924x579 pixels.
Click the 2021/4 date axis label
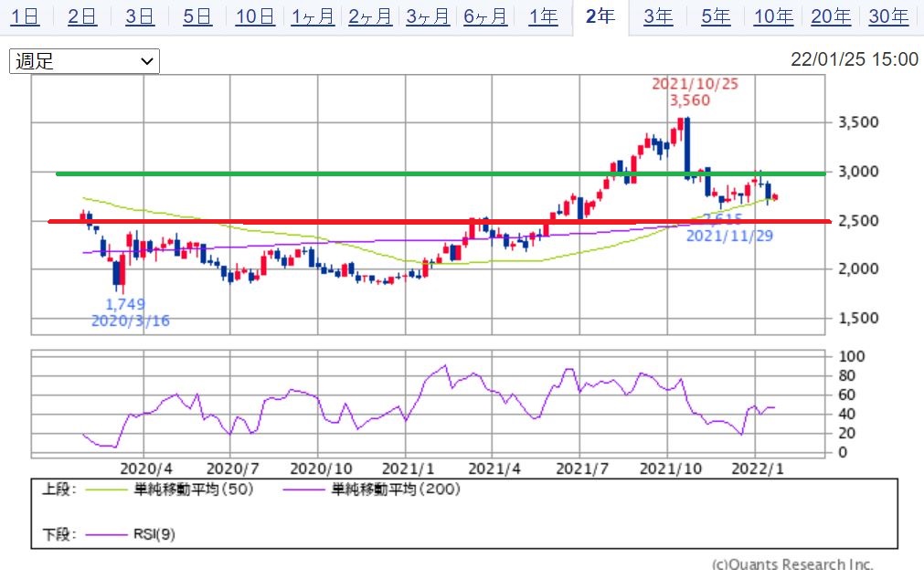click(x=494, y=468)
